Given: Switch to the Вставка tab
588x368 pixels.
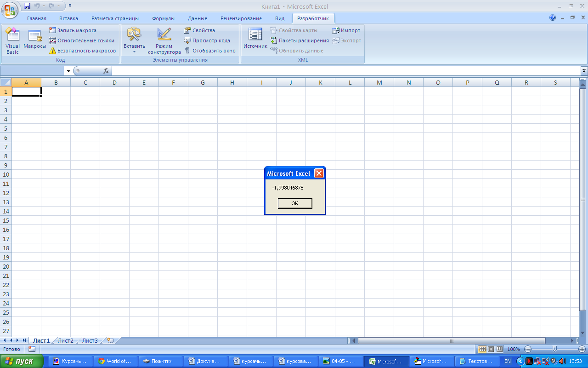Looking at the screenshot, I should tap(68, 18).
